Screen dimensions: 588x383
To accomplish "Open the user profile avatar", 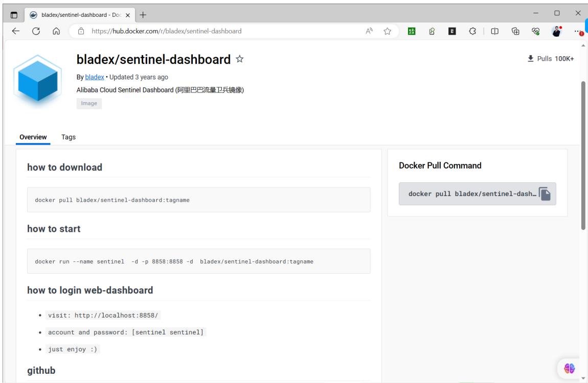I will pos(556,31).
